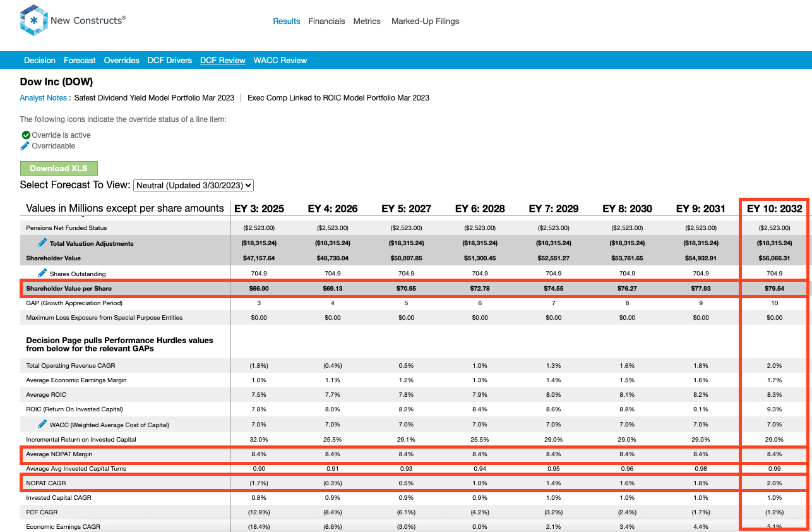
Task: Click pencil icon beside Total Valuation Adjustments
Action: pos(42,243)
